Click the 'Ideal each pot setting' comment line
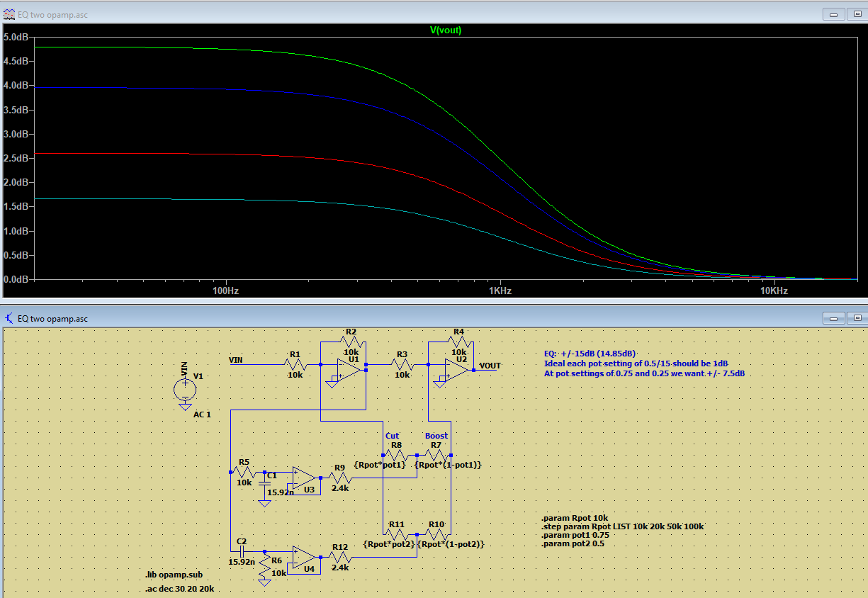The width and height of the screenshot is (868, 598). click(636, 363)
